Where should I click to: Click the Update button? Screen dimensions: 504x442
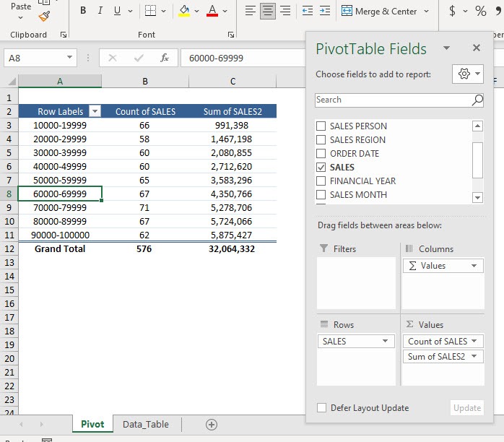[467, 407]
